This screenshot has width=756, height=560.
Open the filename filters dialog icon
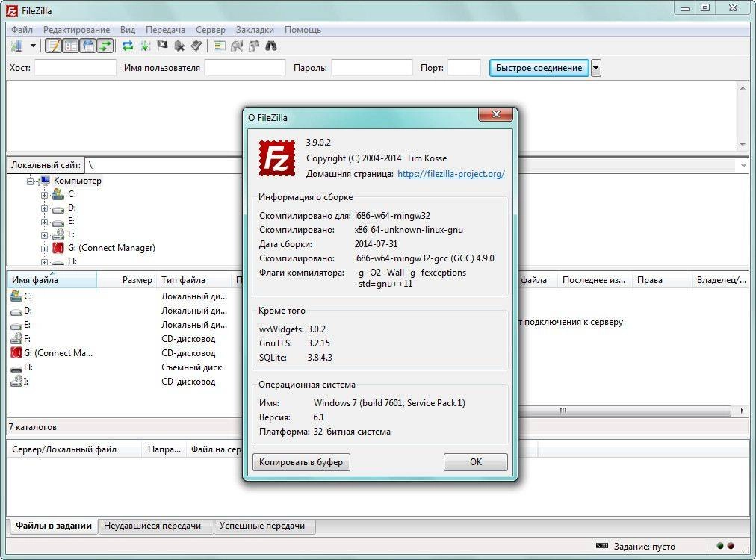click(x=220, y=46)
